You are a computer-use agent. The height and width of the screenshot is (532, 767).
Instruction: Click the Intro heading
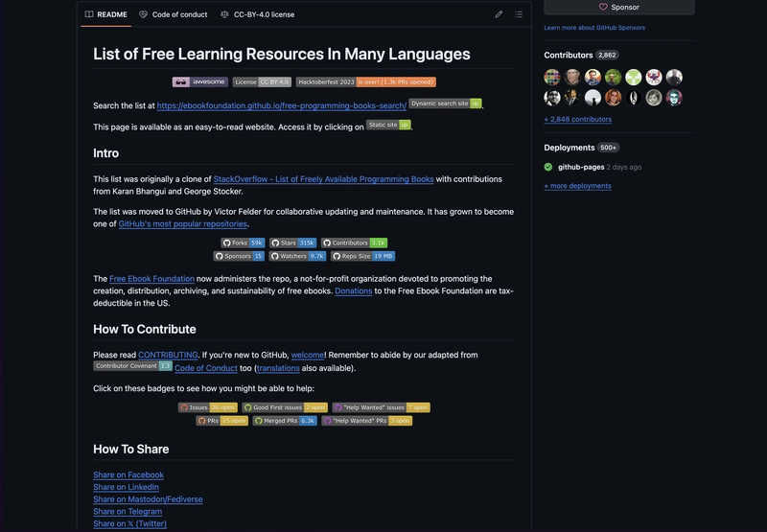click(x=105, y=153)
